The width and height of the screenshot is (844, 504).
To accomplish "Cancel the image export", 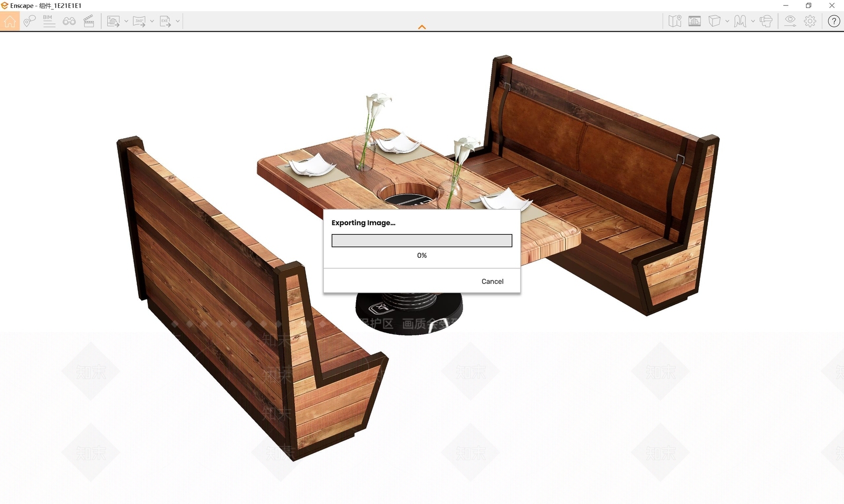I will [492, 282].
